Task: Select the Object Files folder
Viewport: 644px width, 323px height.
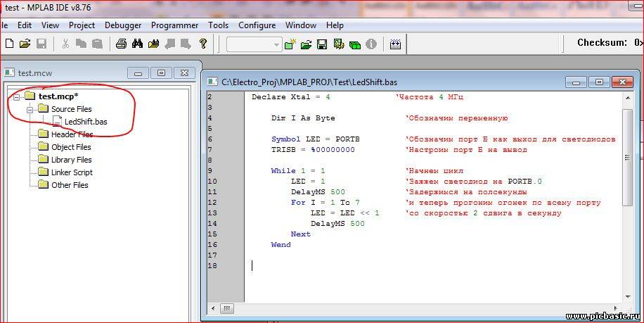Action: 71,147
